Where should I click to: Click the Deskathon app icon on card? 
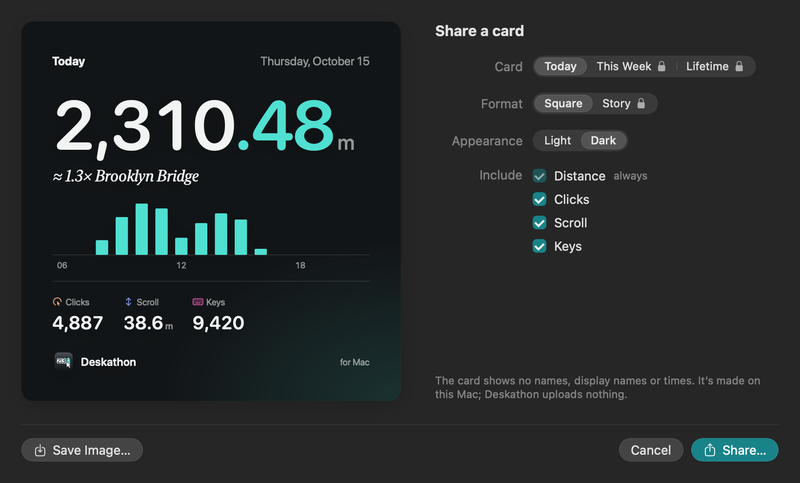click(x=64, y=362)
